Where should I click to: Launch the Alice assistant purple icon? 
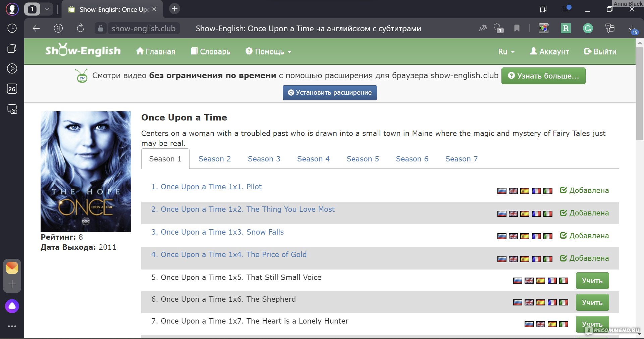pyautogui.click(x=12, y=306)
